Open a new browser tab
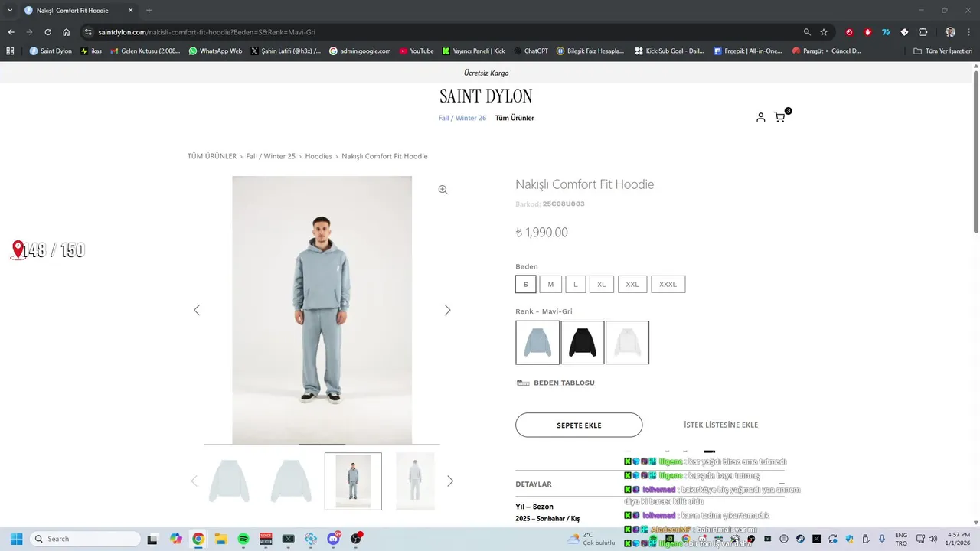 (149, 10)
